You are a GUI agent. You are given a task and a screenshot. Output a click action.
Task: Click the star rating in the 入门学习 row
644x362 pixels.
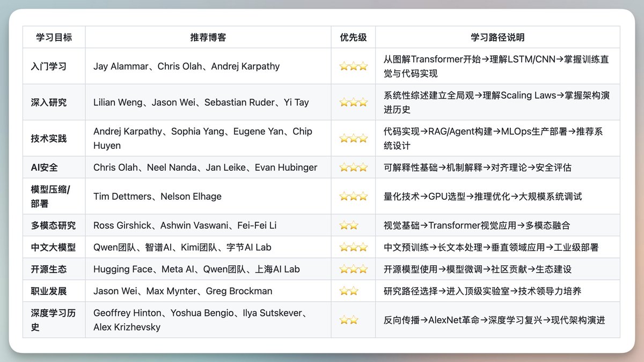point(353,67)
